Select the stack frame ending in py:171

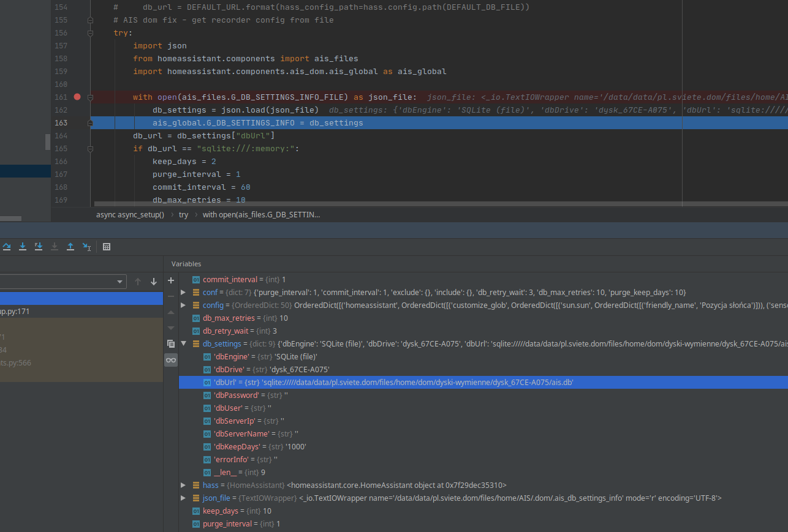(x=81, y=312)
